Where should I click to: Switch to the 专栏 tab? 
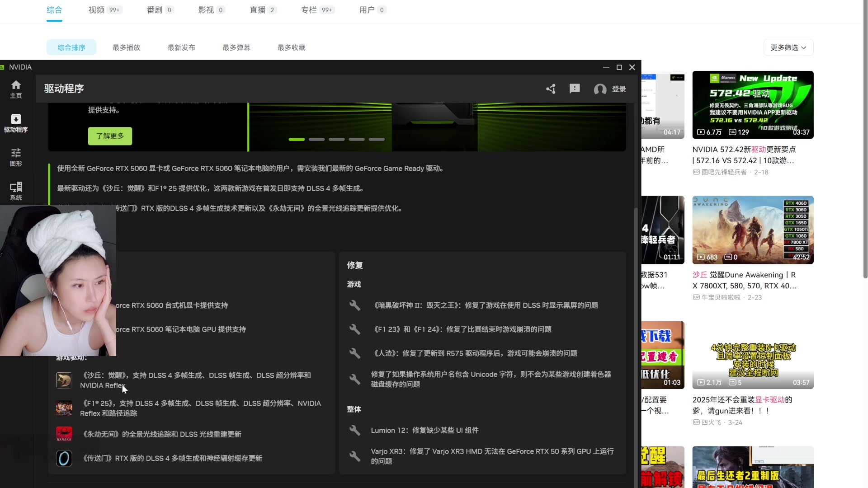point(317,10)
